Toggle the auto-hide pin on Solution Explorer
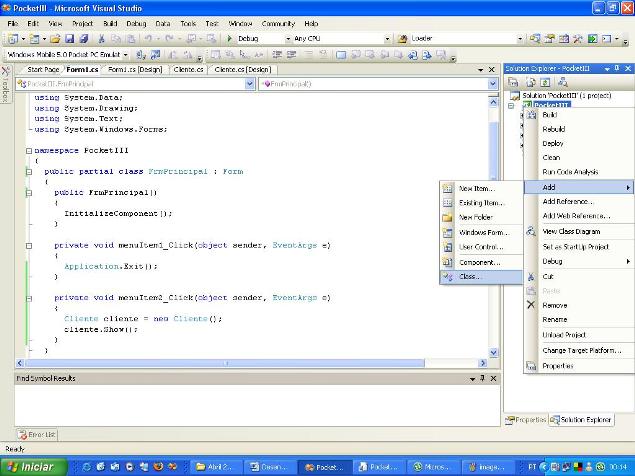Screen dimensions: 635x476 pyautogui.click(x=617, y=68)
